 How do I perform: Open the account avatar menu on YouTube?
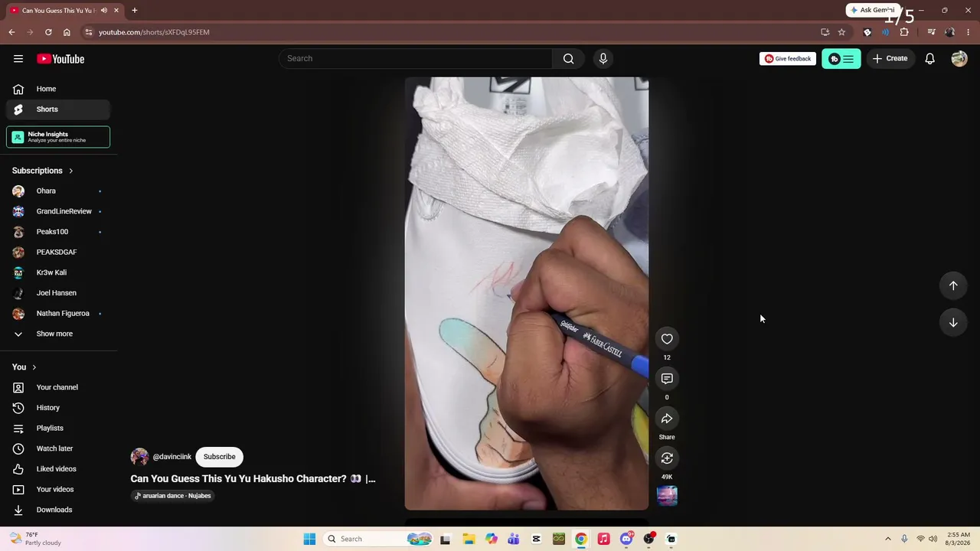click(959, 59)
